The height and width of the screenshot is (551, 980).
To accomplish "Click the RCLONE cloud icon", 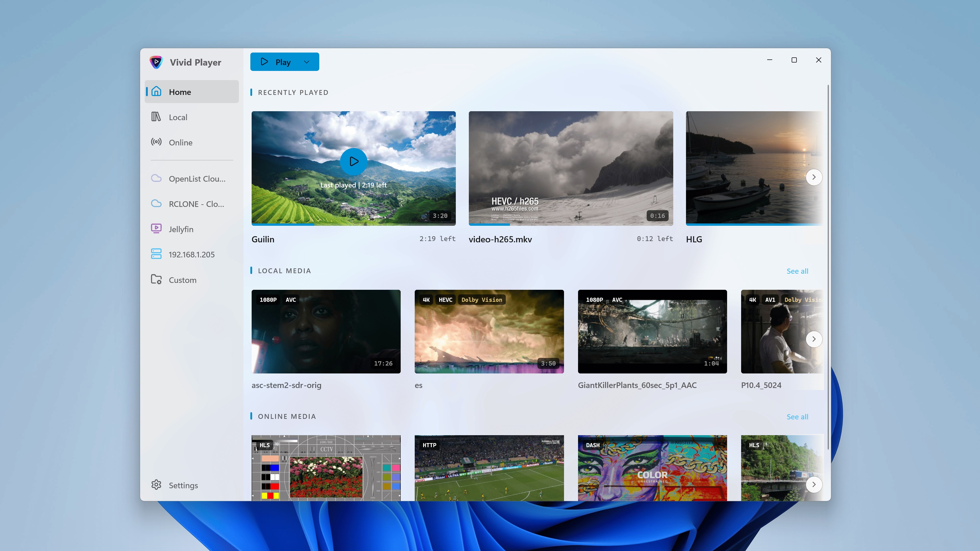I will tap(156, 204).
